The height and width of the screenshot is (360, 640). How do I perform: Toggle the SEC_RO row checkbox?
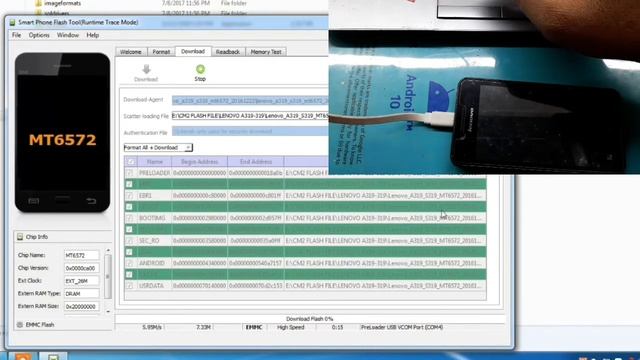[129, 240]
